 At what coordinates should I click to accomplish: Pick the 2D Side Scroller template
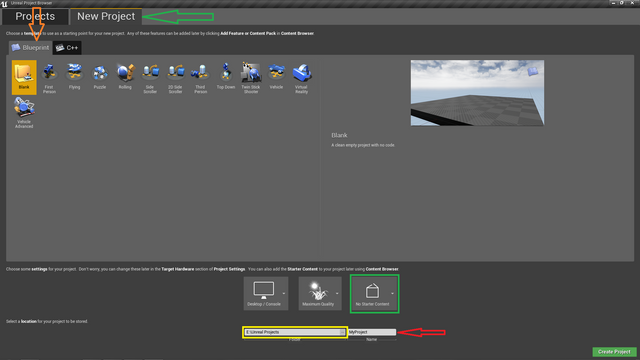176,78
